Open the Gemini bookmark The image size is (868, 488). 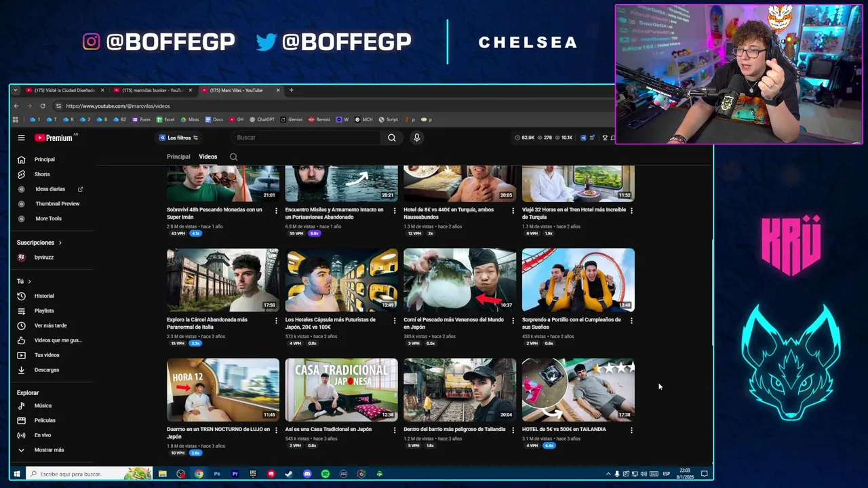292,119
